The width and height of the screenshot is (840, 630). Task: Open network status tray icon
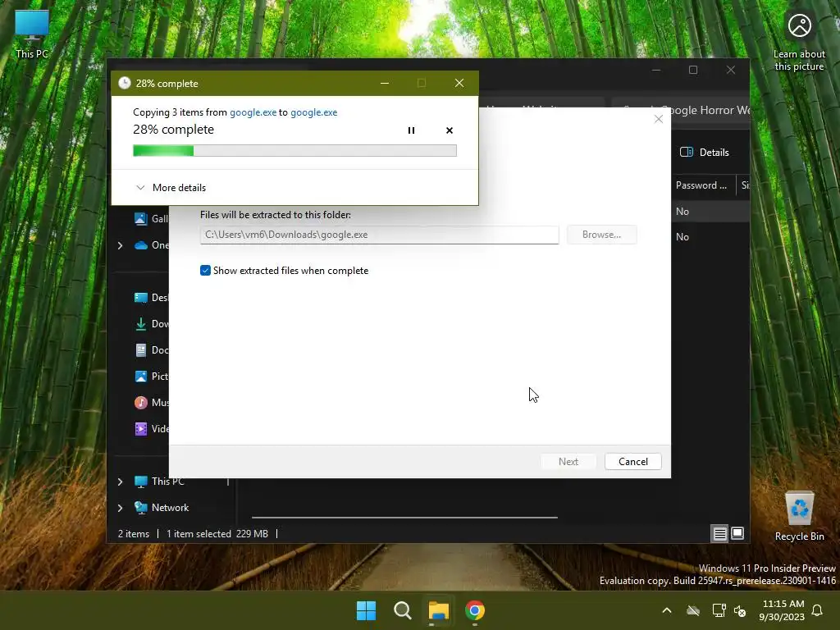tap(719, 610)
